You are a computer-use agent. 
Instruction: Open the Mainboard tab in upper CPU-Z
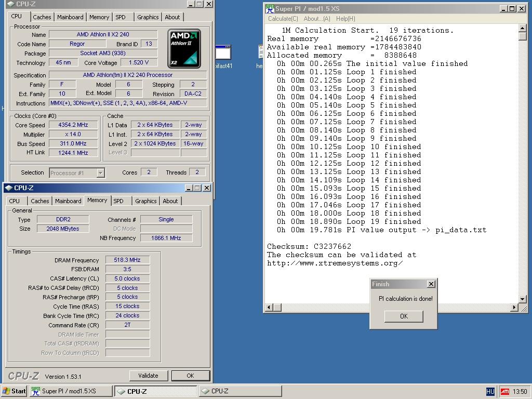point(70,17)
